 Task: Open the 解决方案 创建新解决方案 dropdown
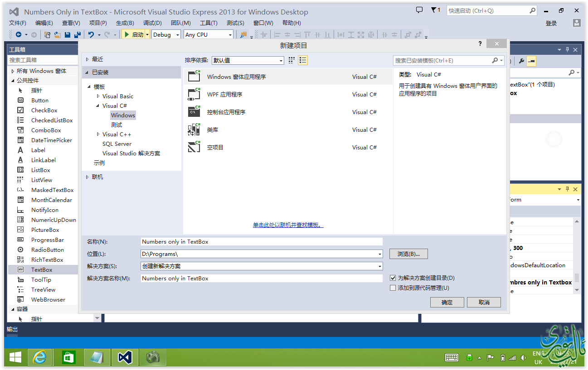tap(380, 266)
